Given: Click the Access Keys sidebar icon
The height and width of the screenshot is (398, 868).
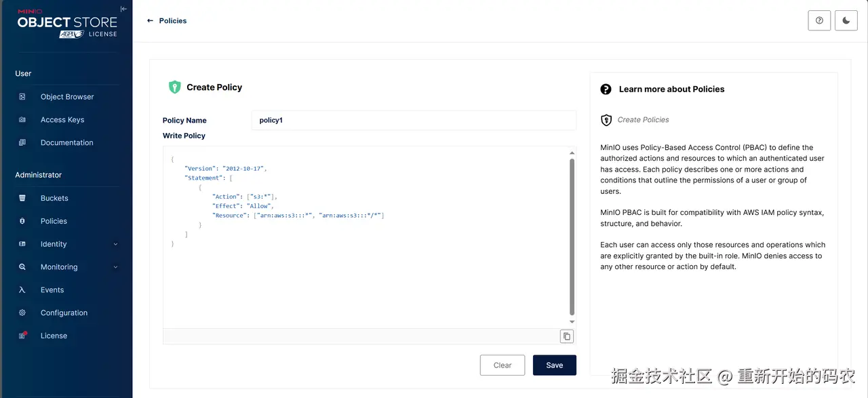Looking at the screenshot, I should (x=22, y=120).
